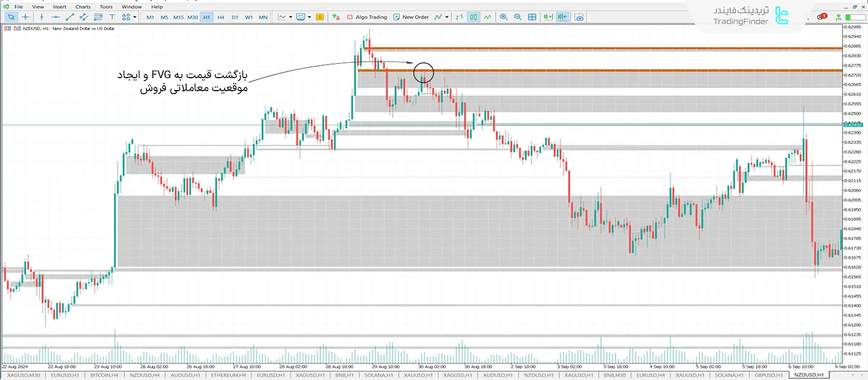Zoom out of the chart
This screenshot has width=868, height=380.
click(x=518, y=17)
